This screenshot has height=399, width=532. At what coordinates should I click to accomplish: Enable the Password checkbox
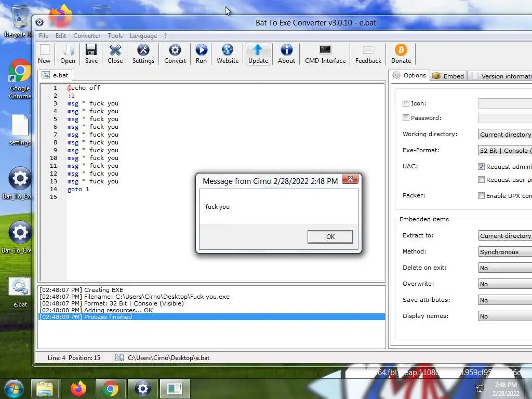pos(406,118)
